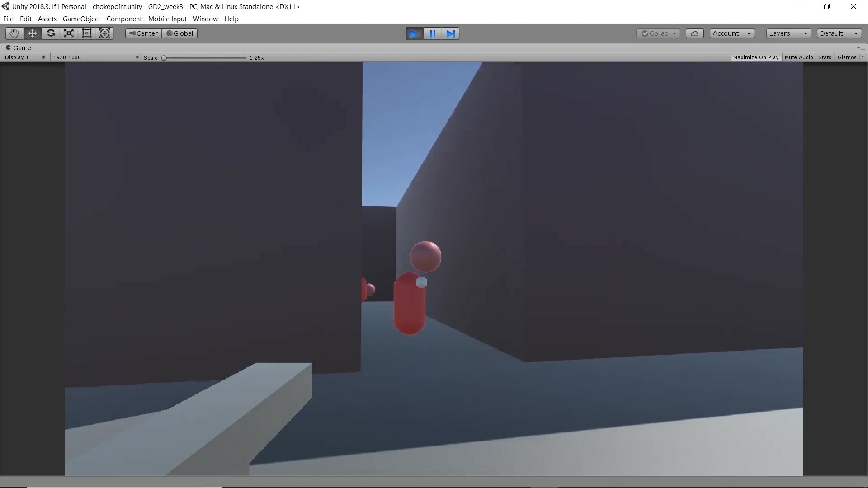Select the Scale tool
The image size is (868, 488).
69,33
